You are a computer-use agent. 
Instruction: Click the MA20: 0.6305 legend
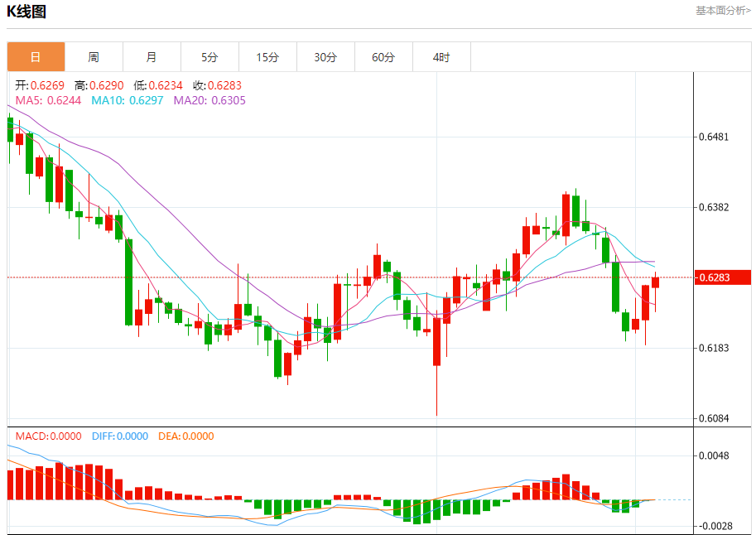tap(209, 100)
